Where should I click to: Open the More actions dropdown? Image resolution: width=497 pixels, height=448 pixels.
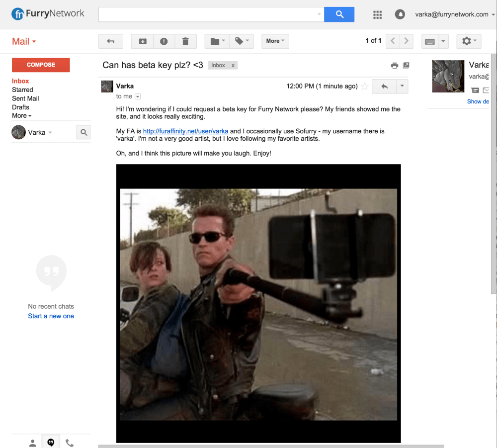(x=275, y=41)
